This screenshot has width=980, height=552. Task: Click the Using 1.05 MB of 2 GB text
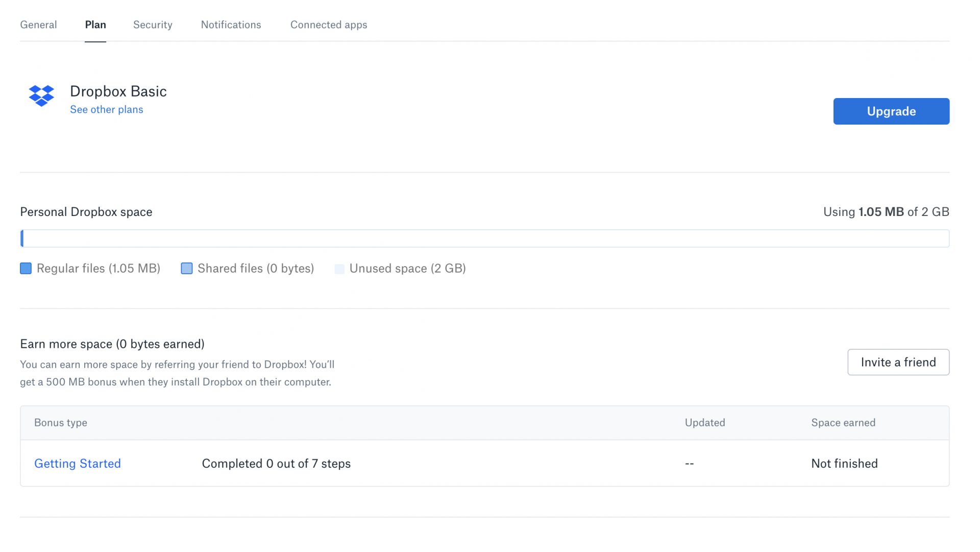point(886,212)
